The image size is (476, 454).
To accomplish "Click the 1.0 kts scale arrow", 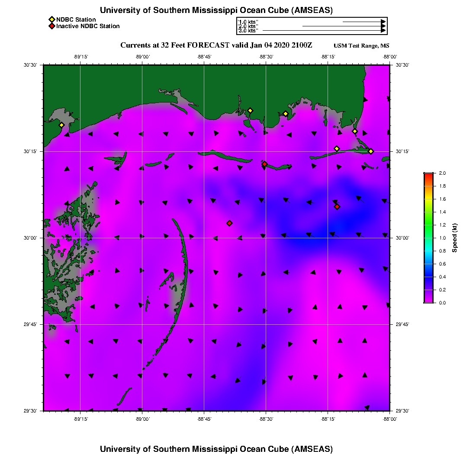I will click(363, 22).
